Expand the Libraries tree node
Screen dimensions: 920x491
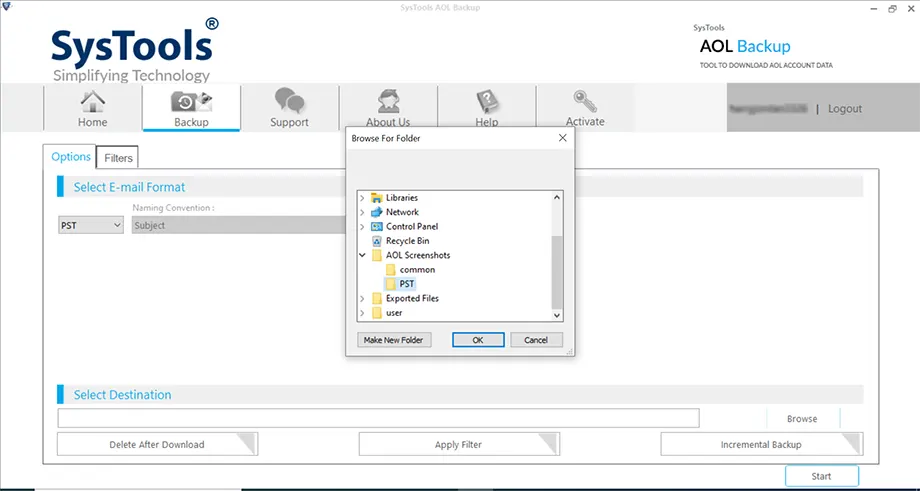point(362,198)
